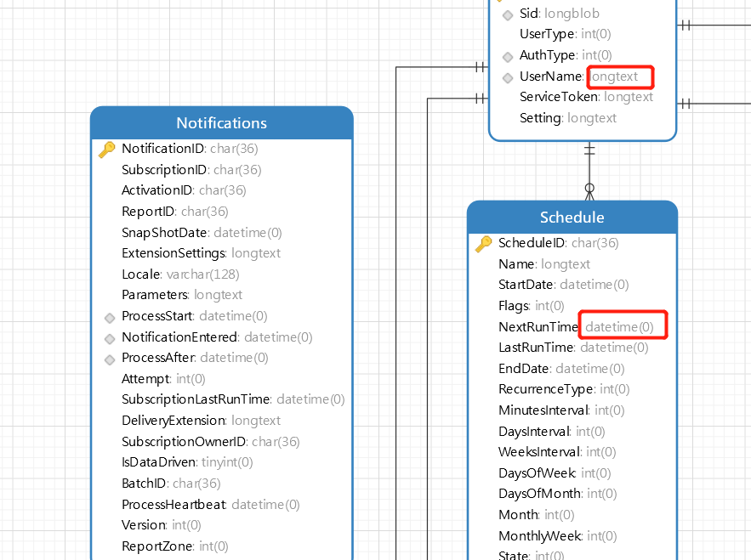Select the LastRunTime field
The width and height of the screenshot is (751, 560).
573,348
